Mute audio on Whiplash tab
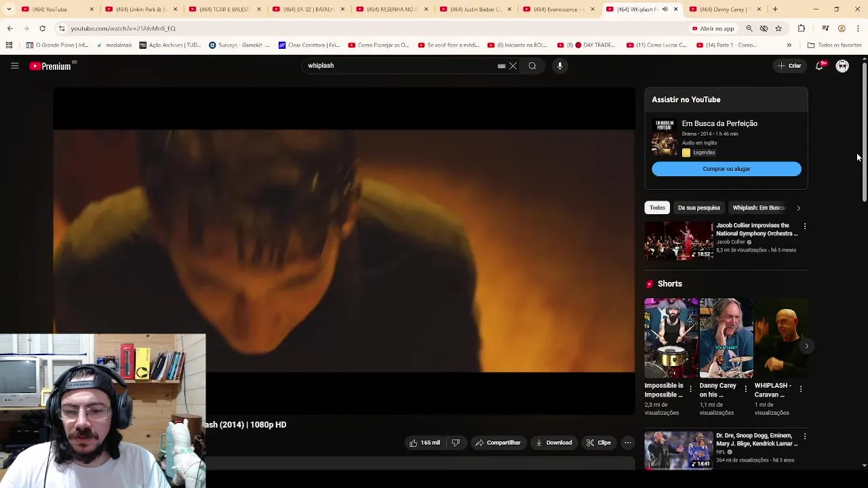The image size is (868, 488). [x=665, y=9]
